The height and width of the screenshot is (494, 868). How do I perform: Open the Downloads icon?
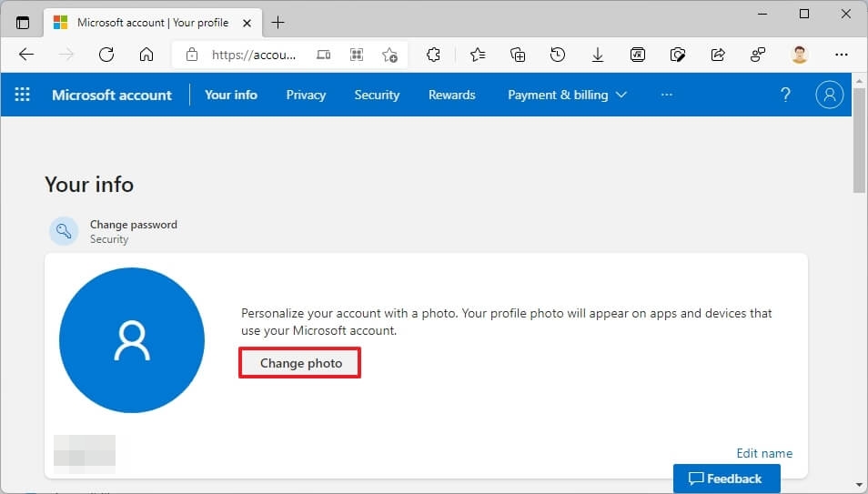(x=597, y=55)
